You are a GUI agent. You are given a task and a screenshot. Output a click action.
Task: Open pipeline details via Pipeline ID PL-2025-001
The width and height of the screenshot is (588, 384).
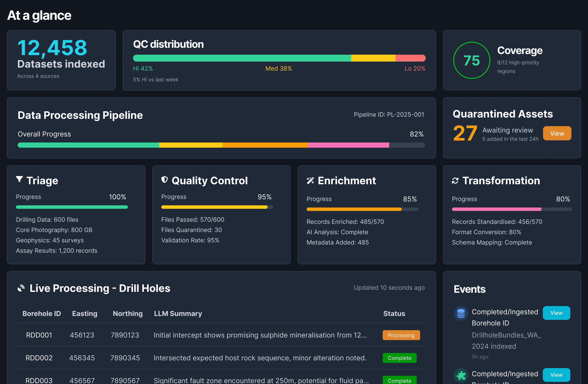click(x=389, y=115)
